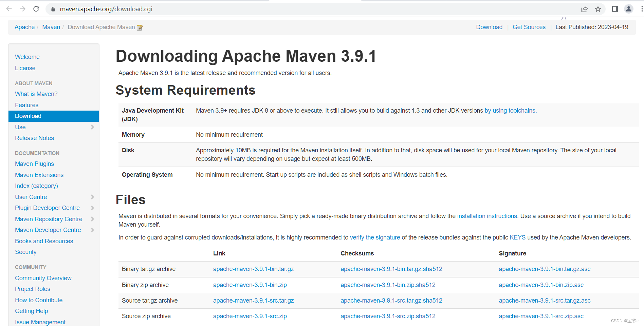
Task: Click the browser forward arrow
Action: pos(23,9)
